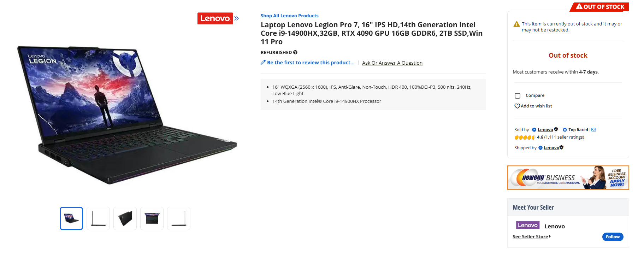Screen dimensions: 644x257
Task: Click the pencil review icon
Action: [x=263, y=62]
